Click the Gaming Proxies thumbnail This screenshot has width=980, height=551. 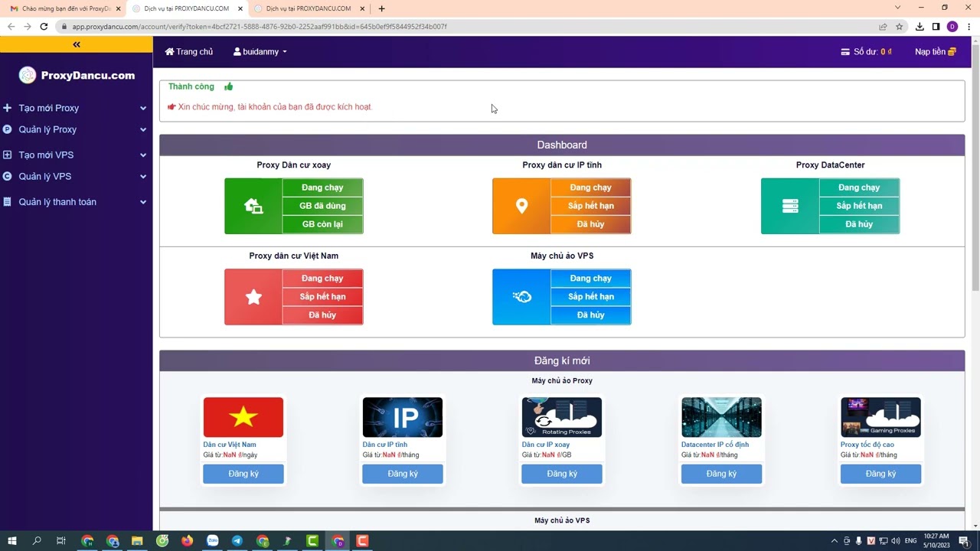880,417
